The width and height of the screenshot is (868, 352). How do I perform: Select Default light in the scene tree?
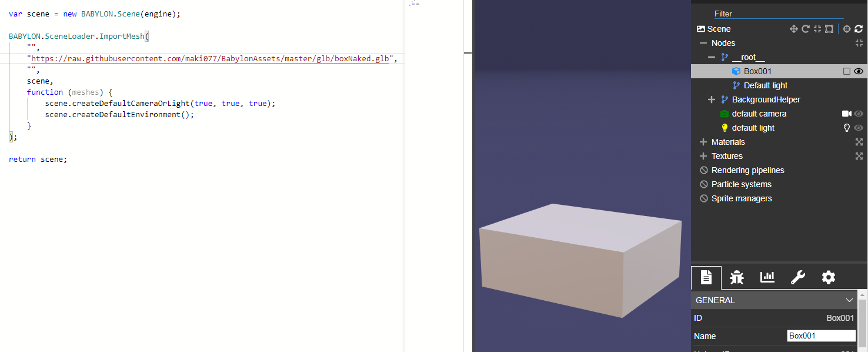[x=764, y=85]
